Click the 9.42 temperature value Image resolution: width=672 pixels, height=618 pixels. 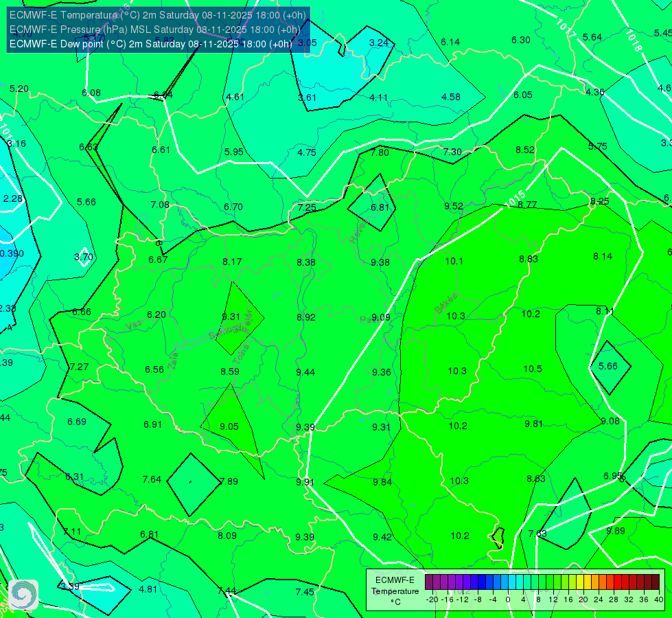[x=382, y=537]
